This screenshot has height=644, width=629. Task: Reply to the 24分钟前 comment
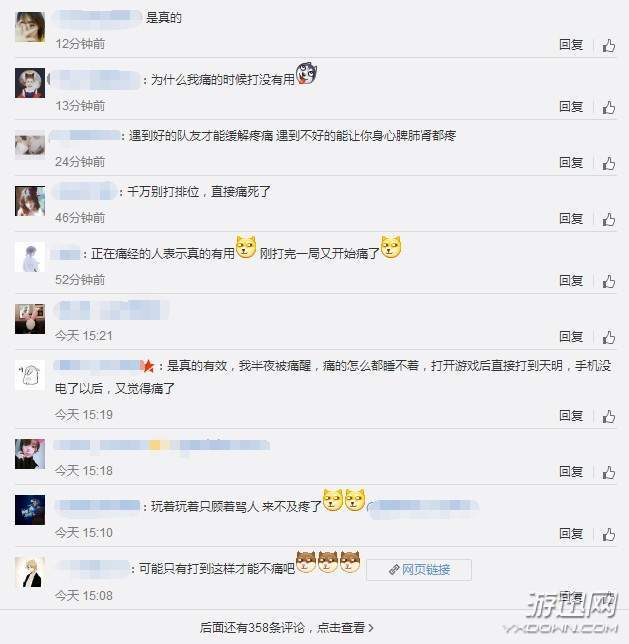pos(571,163)
